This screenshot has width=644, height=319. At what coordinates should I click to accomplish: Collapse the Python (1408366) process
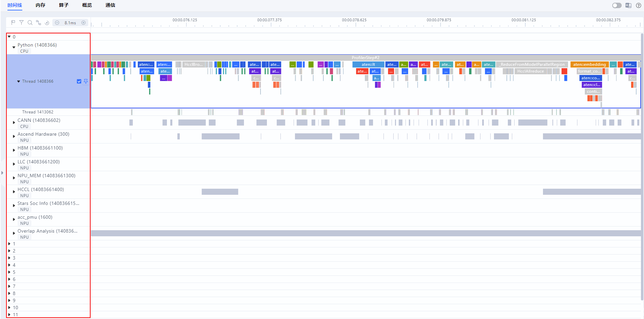pos(14,47)
